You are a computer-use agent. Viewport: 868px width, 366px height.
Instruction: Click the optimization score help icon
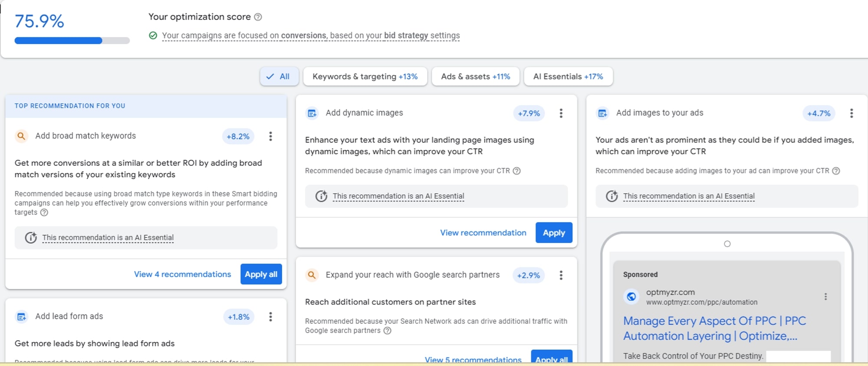(x=258, y=17)
